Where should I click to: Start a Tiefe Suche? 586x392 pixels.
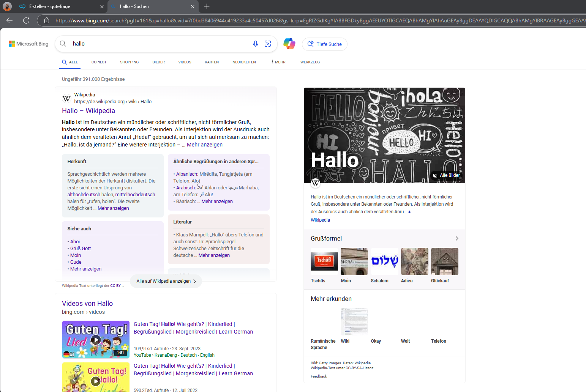coord(325,44)
